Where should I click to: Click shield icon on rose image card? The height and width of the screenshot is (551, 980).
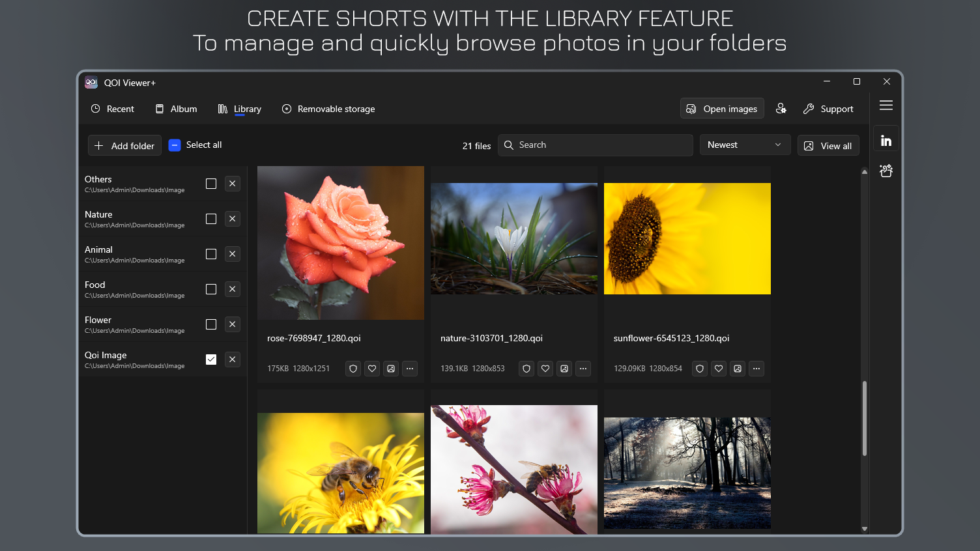[x=353, y=369]
